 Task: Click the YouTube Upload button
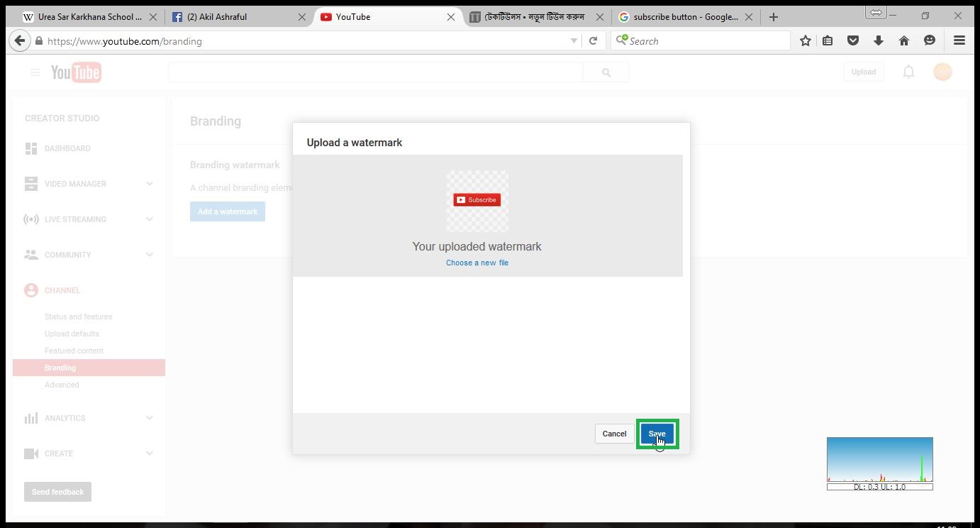pyautogui.click(x=864, y=72)
